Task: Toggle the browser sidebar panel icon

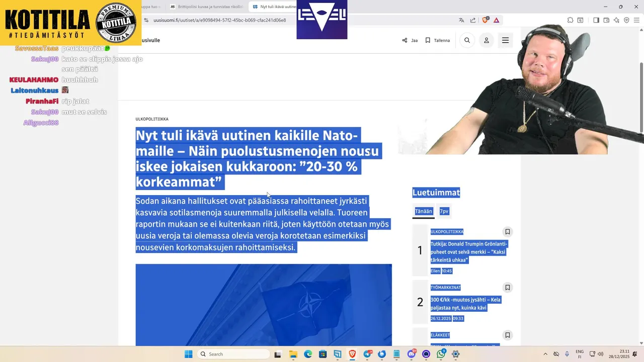Action: click(596, 20)
